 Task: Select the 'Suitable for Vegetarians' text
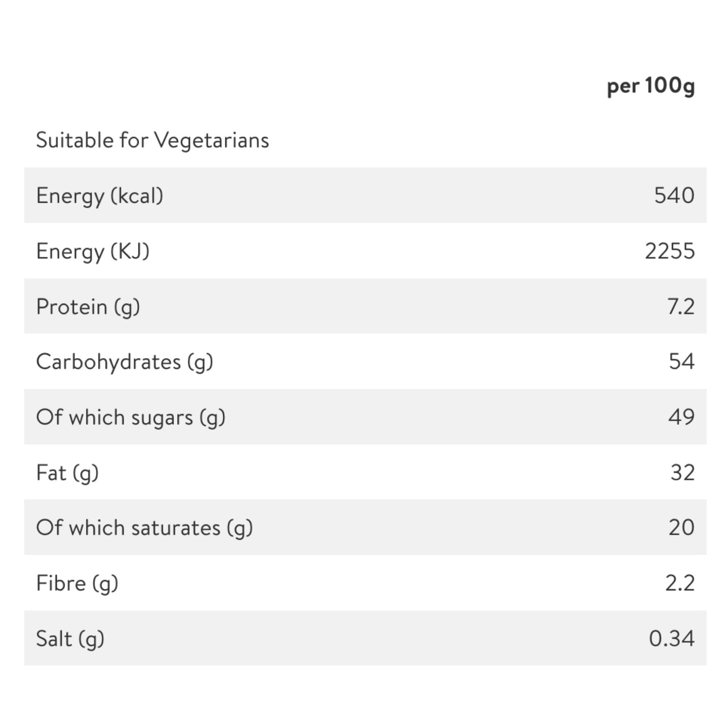tap(153, 141)
